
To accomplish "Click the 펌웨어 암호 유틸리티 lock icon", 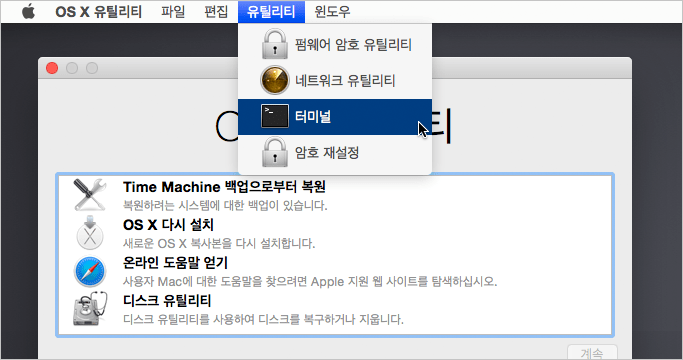I will tap(274, 44).
